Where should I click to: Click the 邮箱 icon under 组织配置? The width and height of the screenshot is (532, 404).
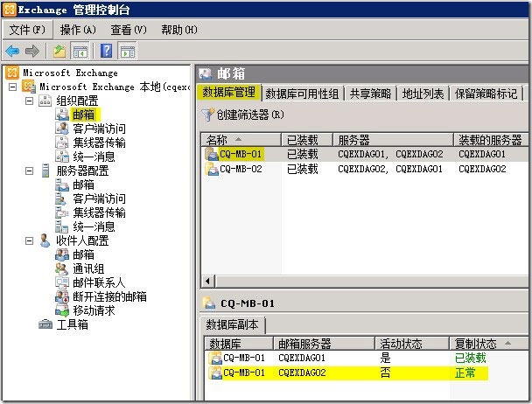point(62,115)
